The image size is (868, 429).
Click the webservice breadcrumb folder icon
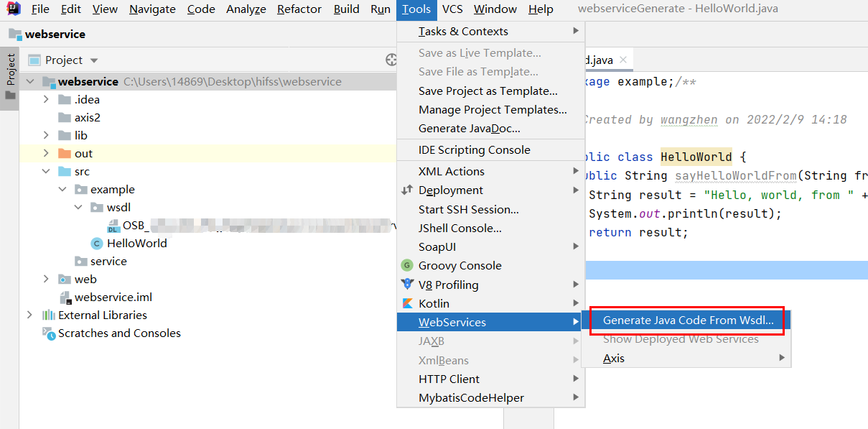pos(15,34)
